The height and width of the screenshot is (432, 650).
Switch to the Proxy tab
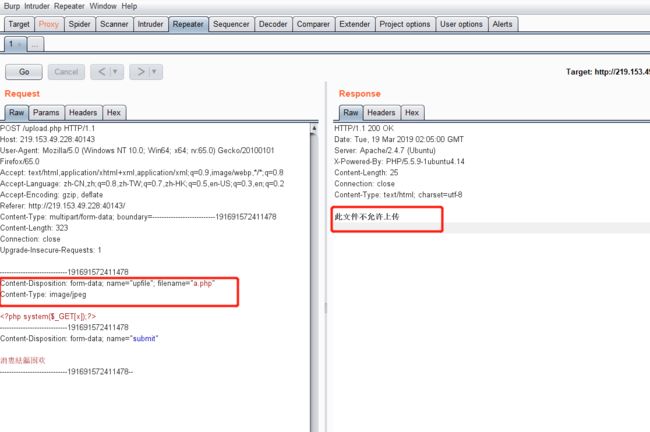click(49, 24)
